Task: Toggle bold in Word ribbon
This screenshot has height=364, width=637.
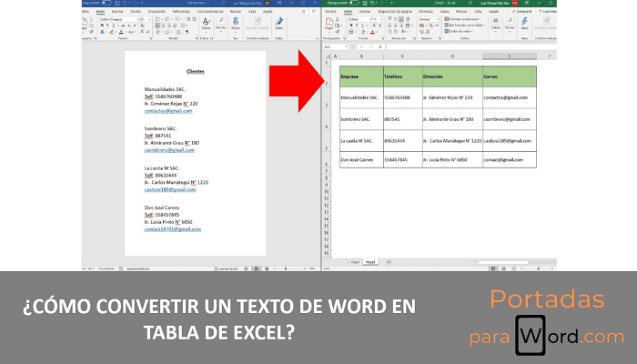Action: click(102, 25)
